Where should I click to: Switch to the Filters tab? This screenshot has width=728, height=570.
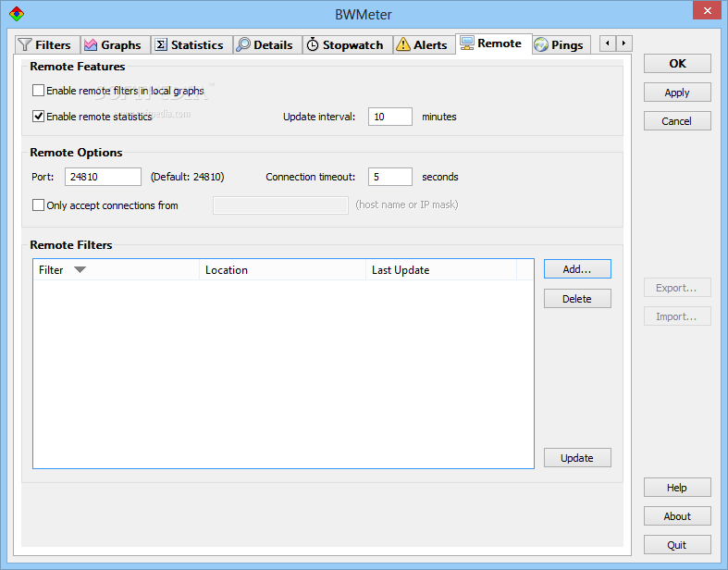click(47, 45)
